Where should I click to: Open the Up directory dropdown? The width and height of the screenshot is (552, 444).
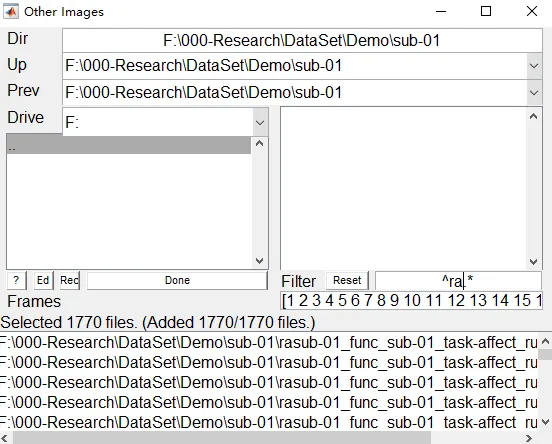534,66
